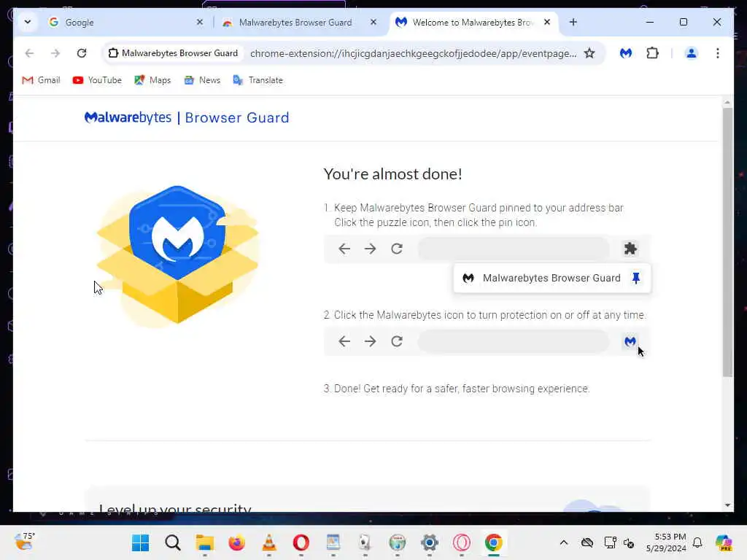
Task: Open the YouTube bookmark
Action: 97,80
